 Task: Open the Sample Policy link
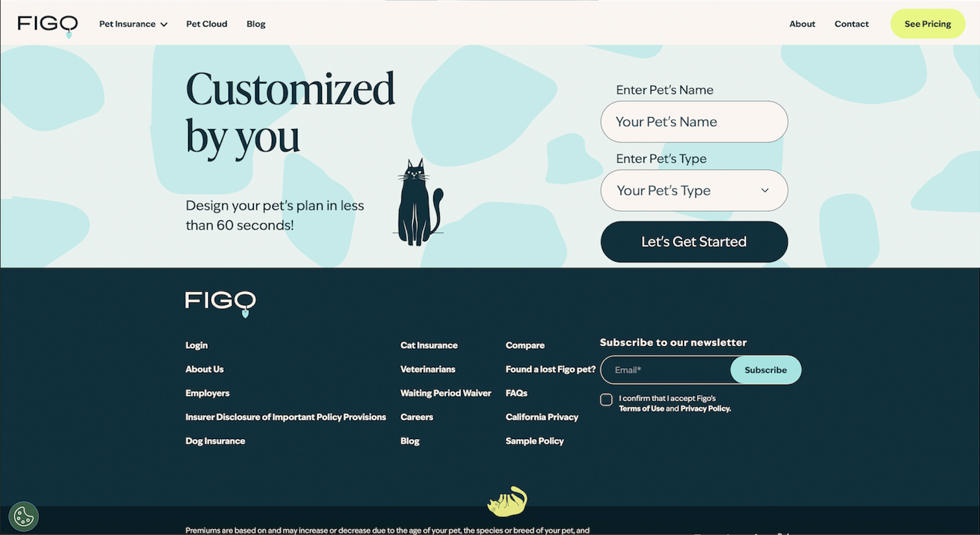534,441
